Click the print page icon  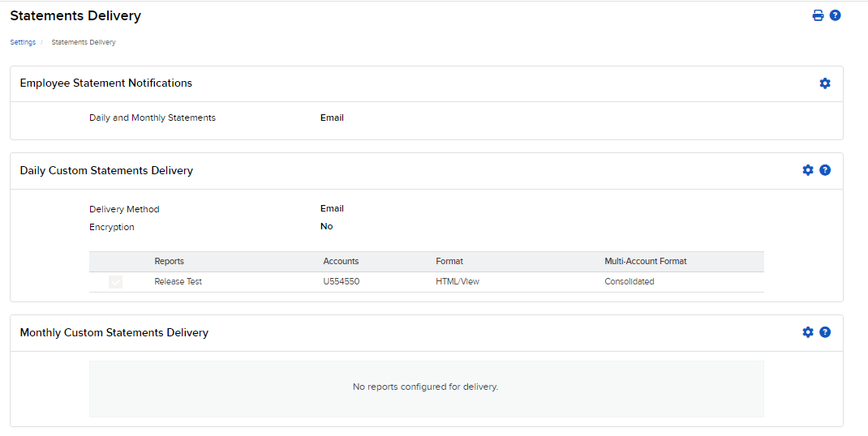click(818, 15)
